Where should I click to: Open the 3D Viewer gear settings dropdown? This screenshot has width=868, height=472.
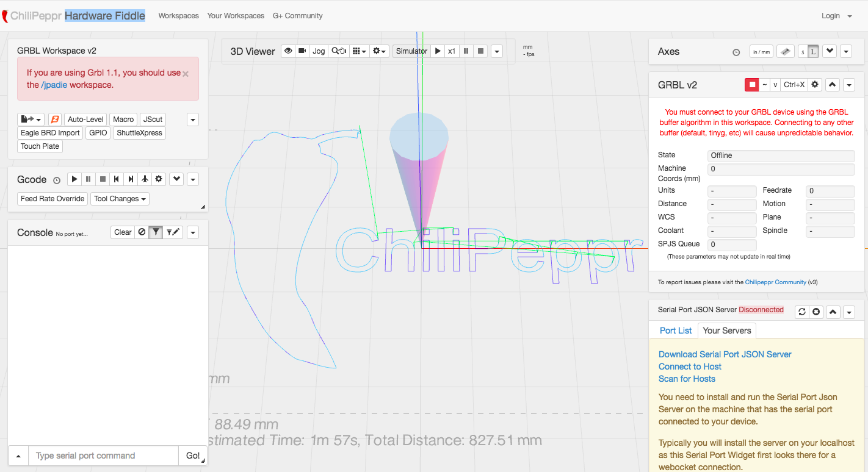[x=380, y=51]
